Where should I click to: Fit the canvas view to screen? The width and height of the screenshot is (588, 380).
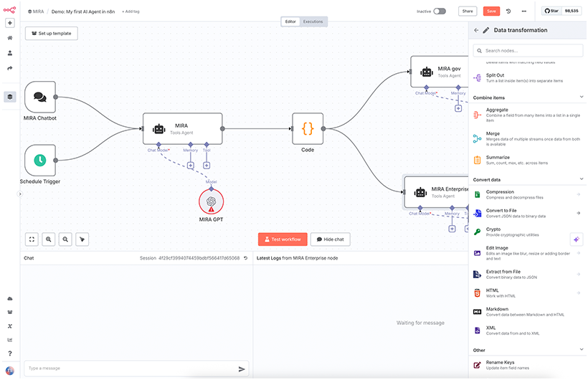click(x=32, y=239)
